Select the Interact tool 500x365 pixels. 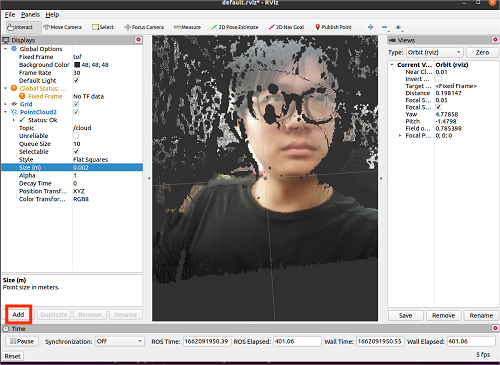point(23,27)
